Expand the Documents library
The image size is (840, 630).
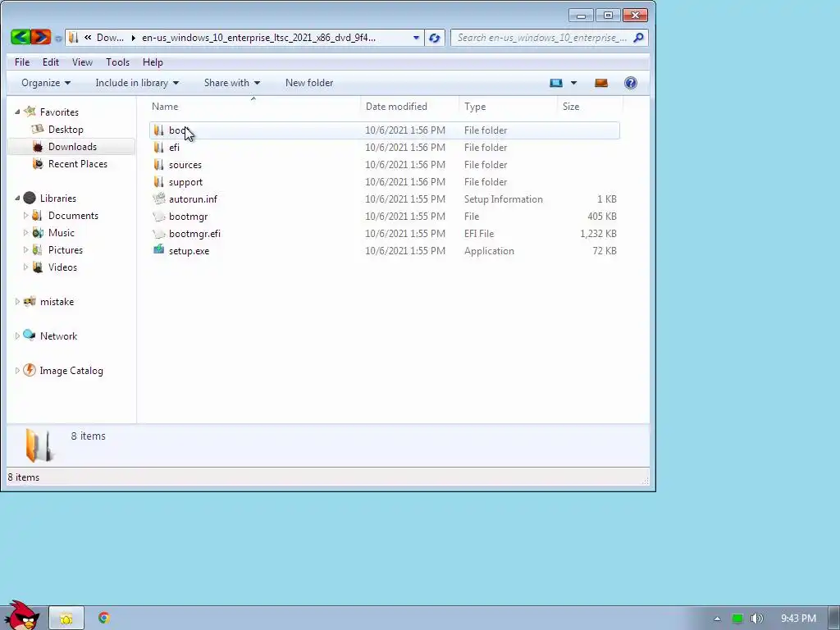[25, 216]
